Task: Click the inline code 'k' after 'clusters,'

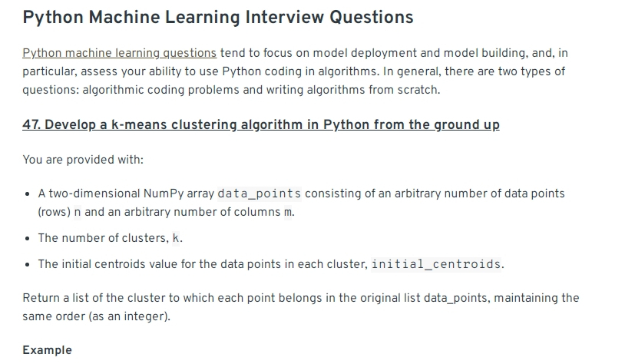Action: coord(175,238)
